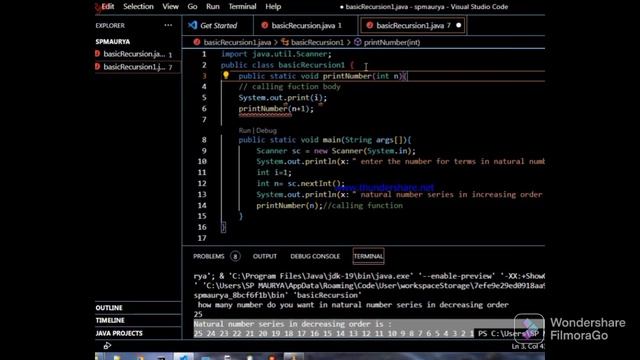Switch to basicRecursion.java editor tab

point(305,25)
